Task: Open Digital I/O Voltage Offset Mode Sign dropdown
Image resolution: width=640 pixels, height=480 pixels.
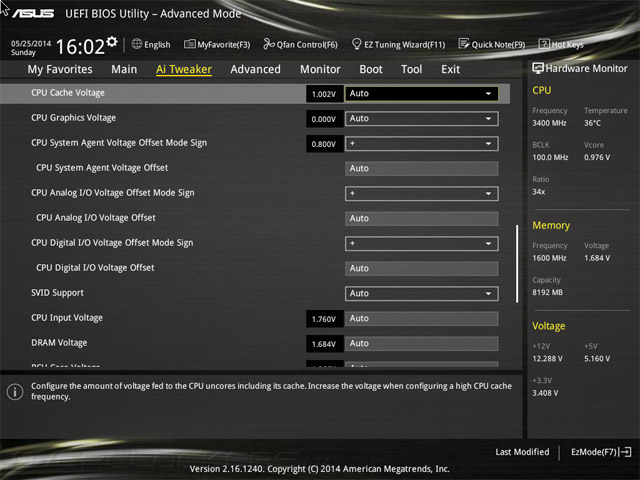Action: tap(421, 244)
